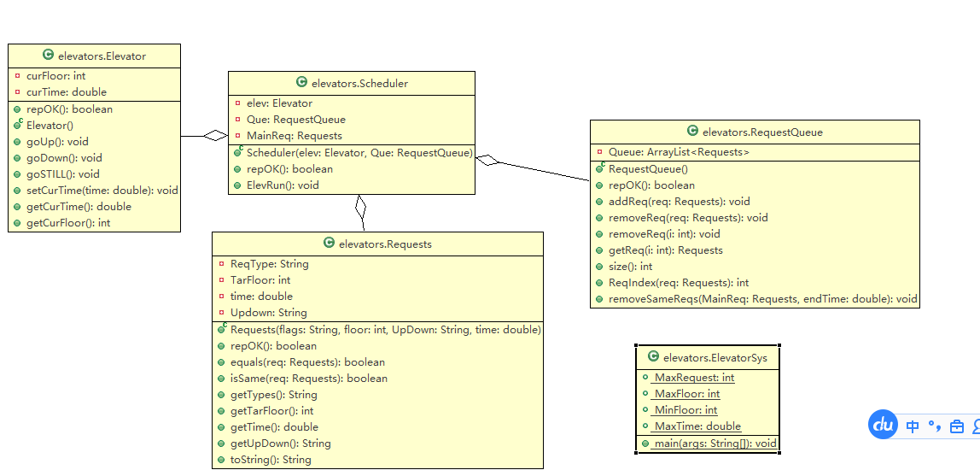This screenshot has height=470, width=980.
Task: Open the Baidu input toolbox icon
Action: point(957,426)
